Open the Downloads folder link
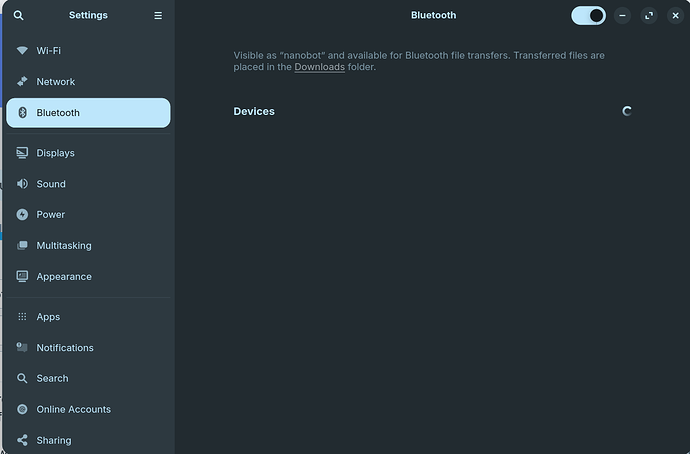The width and height of the screenshot is (690, 454). [319, 67]
